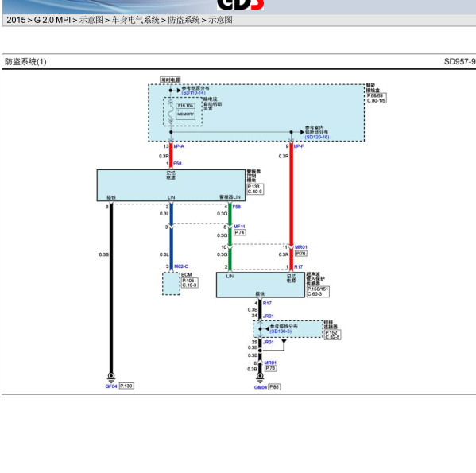The height and width of the screenshot is (473, 476).
Task: Select the JR01 connector at pin 25
Action: [269, 342]
